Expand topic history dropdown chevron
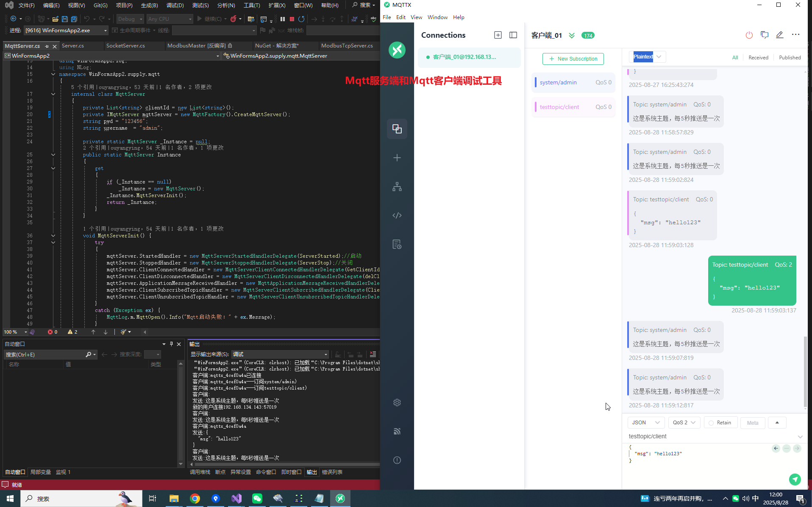The image size is (812, 507). pyautogui.click(x=800, y=437)
